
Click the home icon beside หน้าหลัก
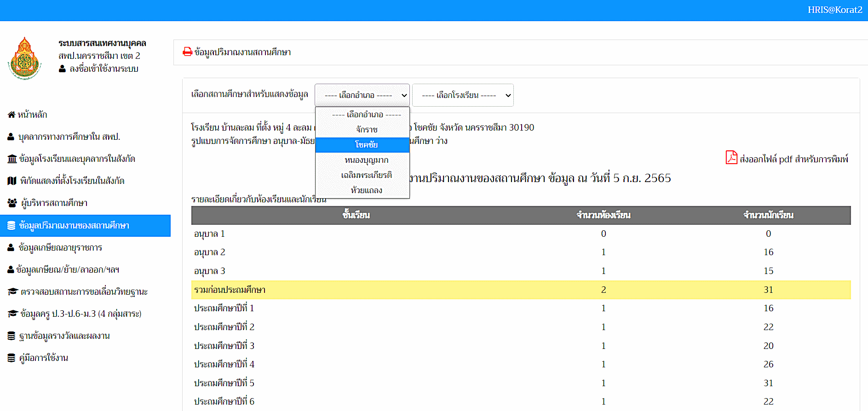coord(11,115)
